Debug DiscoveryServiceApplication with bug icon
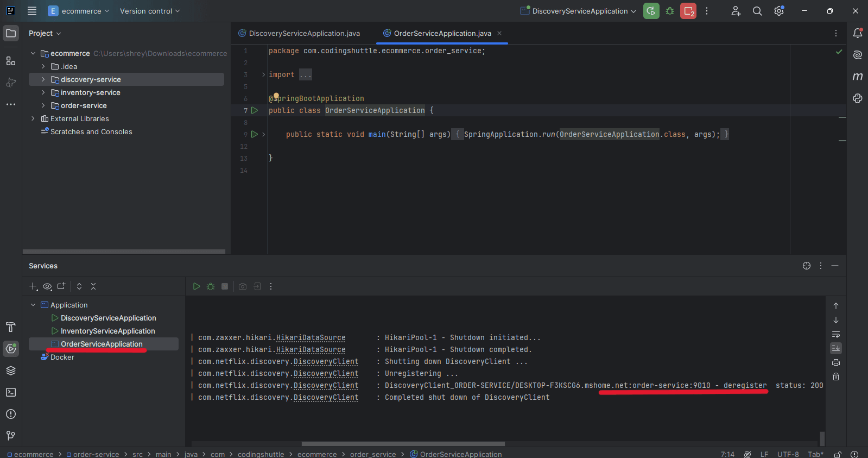868x458 pixels. (670, 11)
